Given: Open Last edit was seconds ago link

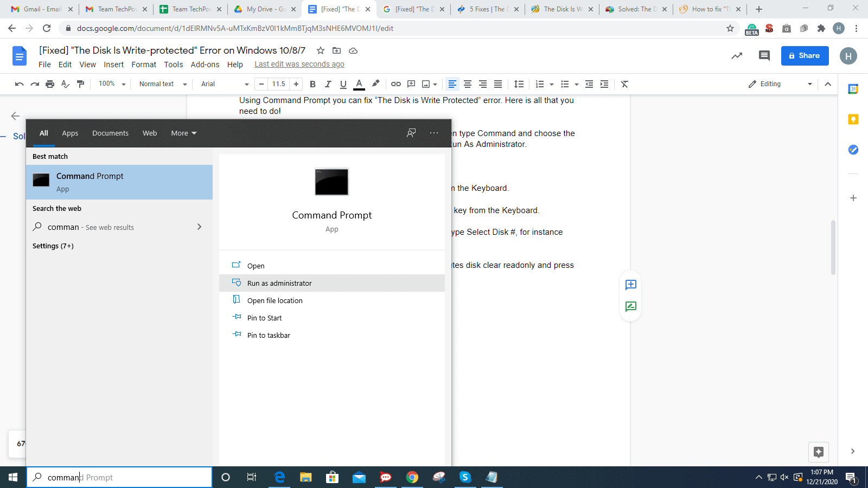Looking at the screenshot, I should (x=299, y=65).
